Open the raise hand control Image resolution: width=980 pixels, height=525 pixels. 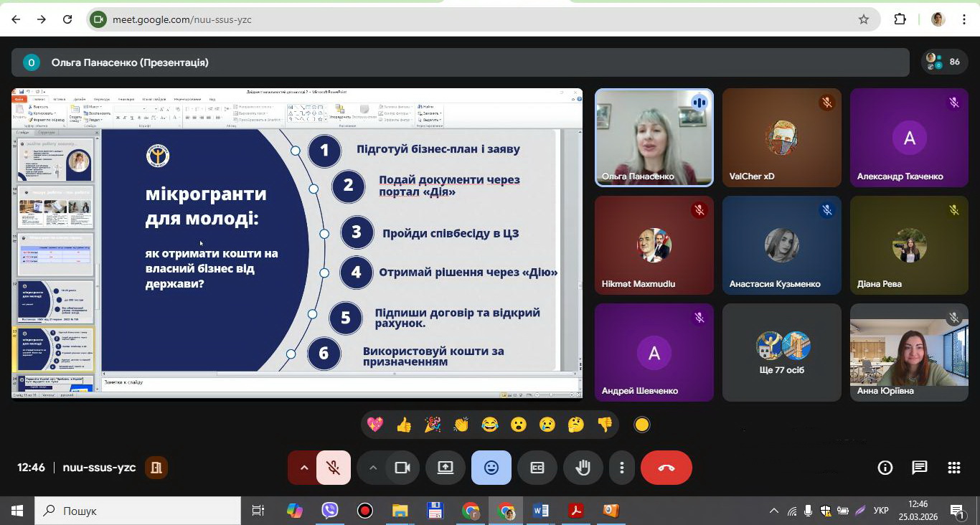coord(583,468)
